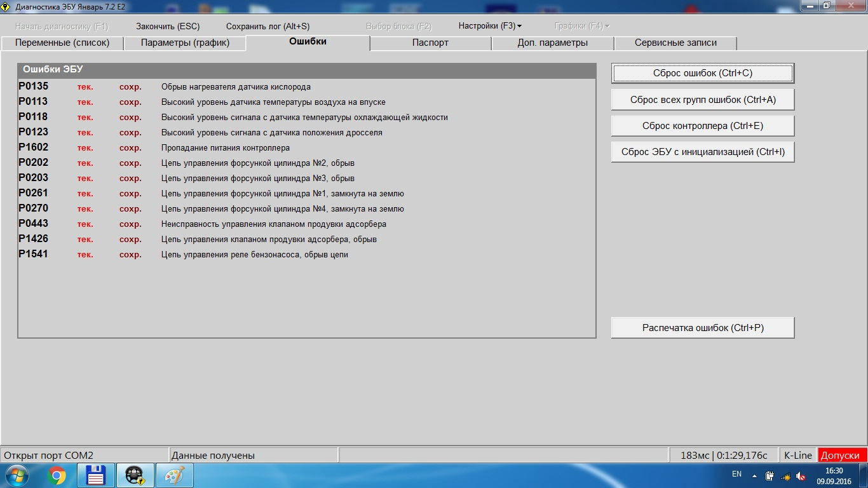Click Сброс ЭБУ с инициализацией (Ctrl+I)
868x488 pixels.
(703, 152)
